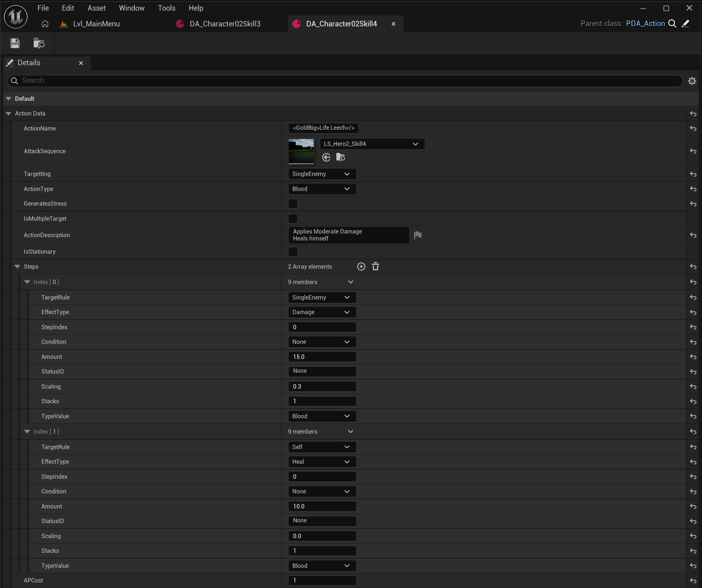Open AttackSequence LS_Hero2_Skill4 dropdown

(x=372, y=144)
